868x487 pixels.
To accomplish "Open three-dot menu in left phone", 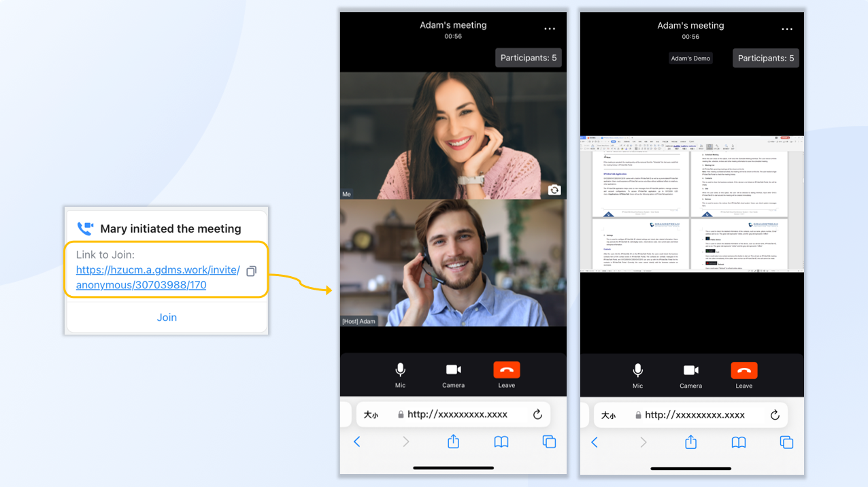I will pyautogui.click(x=550, y=29).
